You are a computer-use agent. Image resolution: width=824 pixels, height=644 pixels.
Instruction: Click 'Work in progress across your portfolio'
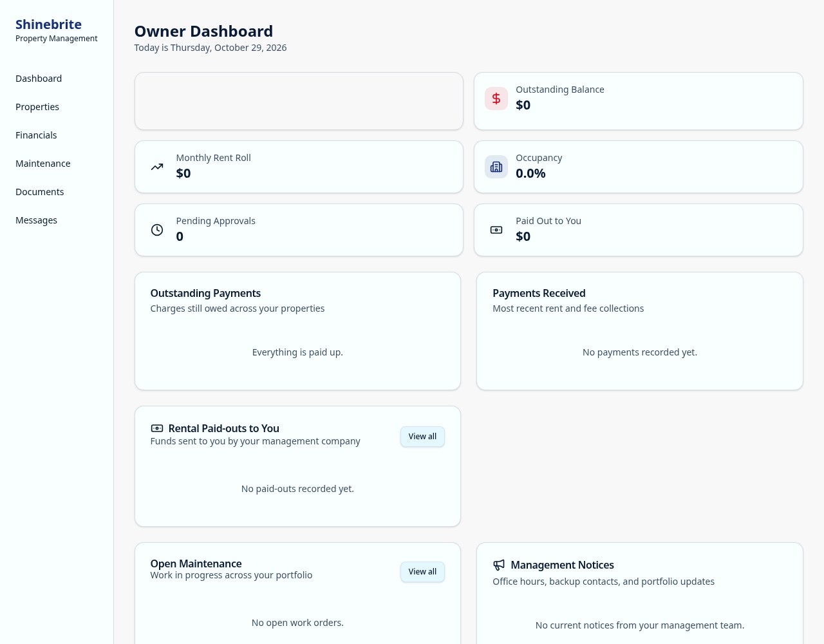231,575
